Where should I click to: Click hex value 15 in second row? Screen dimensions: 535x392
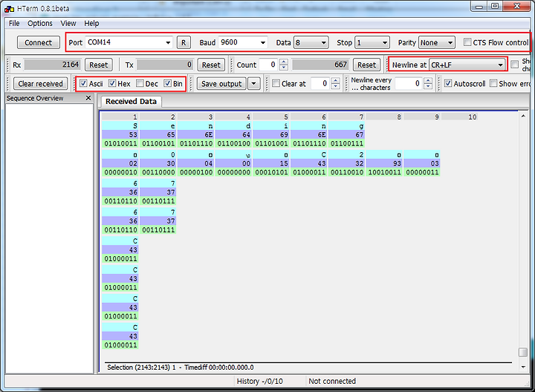click(271, 163)
